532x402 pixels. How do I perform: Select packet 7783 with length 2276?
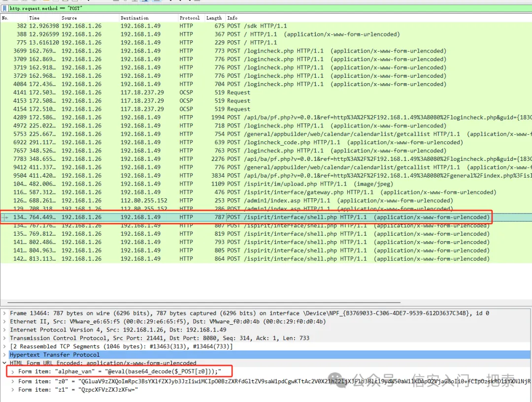point(266,158)
